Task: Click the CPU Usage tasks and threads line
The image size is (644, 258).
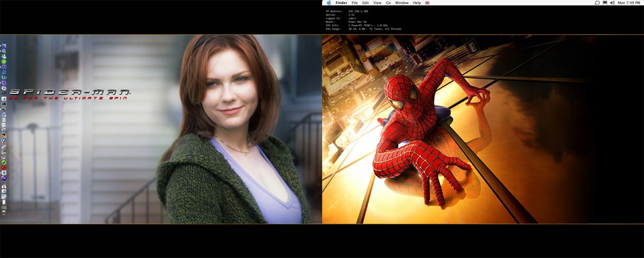Action: [x=363, y=29]
